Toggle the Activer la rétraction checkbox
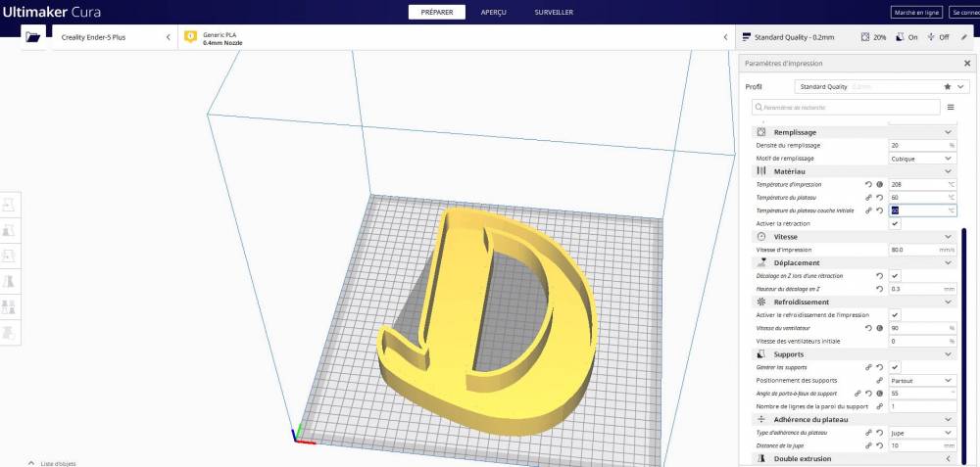Image resolution: width=980 pixels, height=467 pixels. pos(895,223)
